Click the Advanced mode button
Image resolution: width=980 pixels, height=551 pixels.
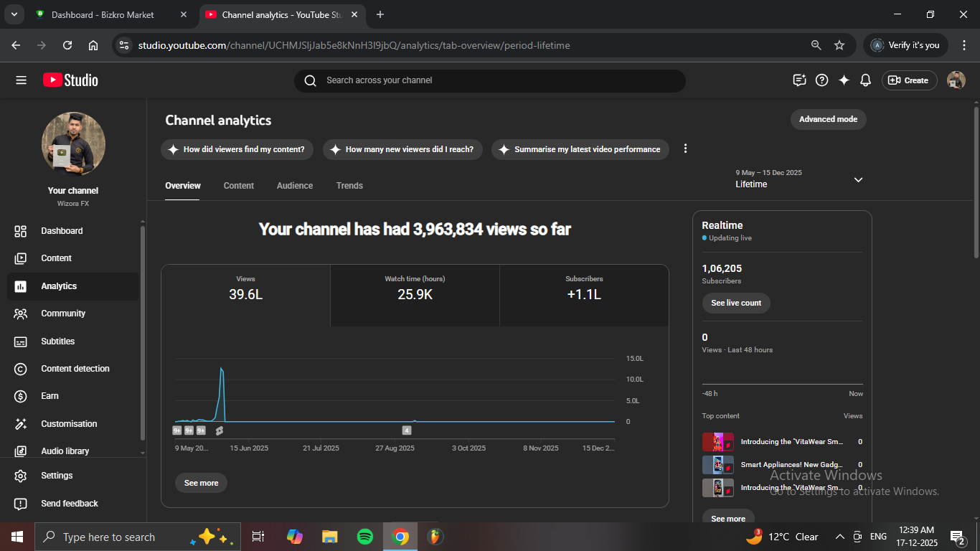[828, 119]
